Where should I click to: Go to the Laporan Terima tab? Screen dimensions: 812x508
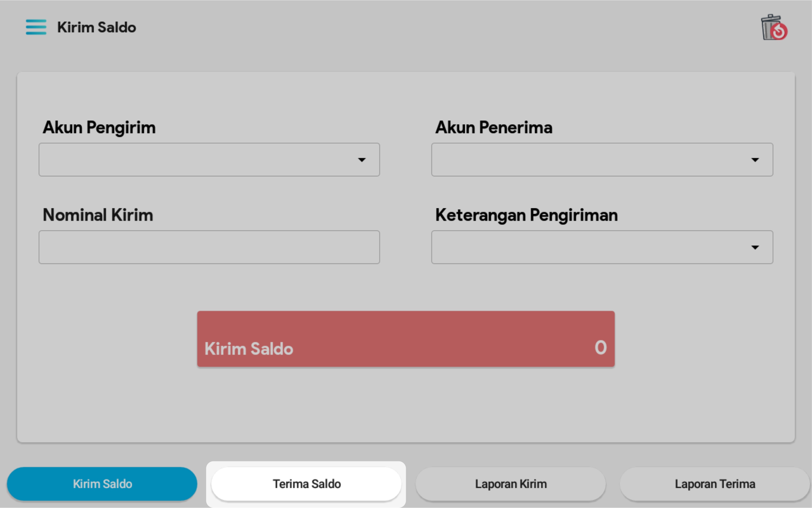pyautogui.click(x=715, y=484)
